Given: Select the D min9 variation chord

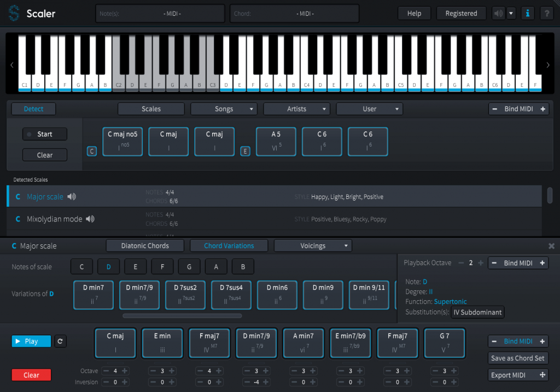Looking at the screenshot, I should pos(323,295).
